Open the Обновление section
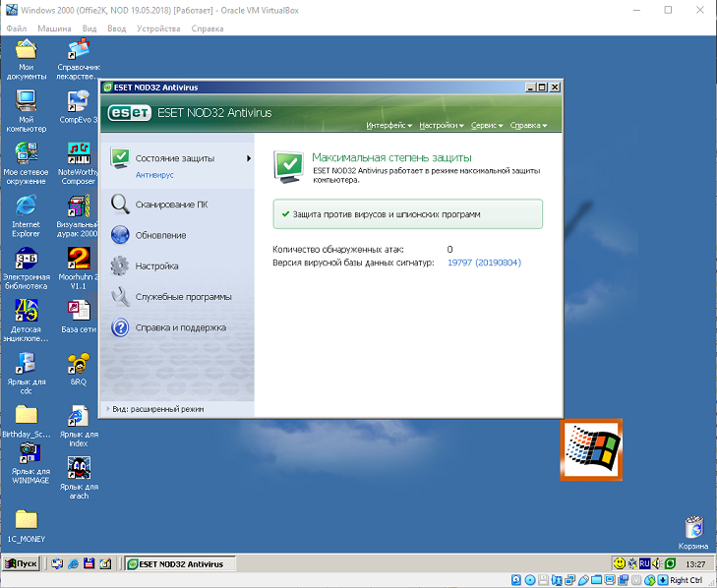Screen dimensions: 717x588 [160, 235]
